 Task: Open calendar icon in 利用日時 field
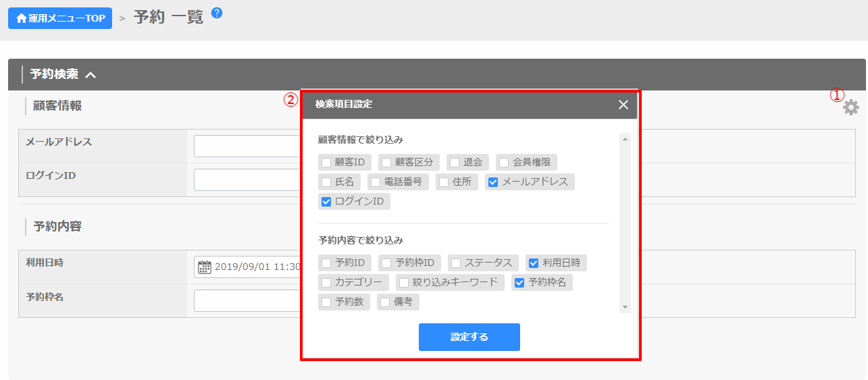(204, 267)
